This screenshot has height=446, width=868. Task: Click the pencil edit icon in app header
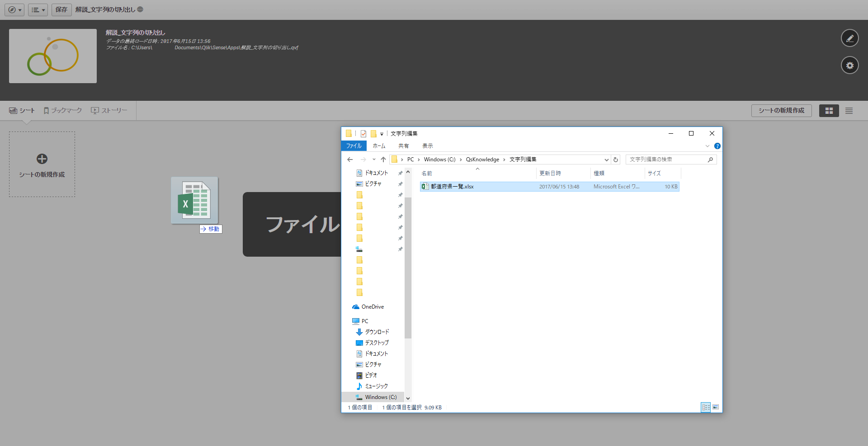point(849,38)
